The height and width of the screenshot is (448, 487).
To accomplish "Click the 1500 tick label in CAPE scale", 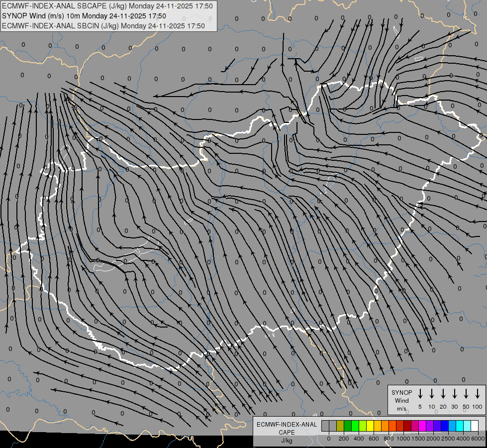I will coord(418,439).
